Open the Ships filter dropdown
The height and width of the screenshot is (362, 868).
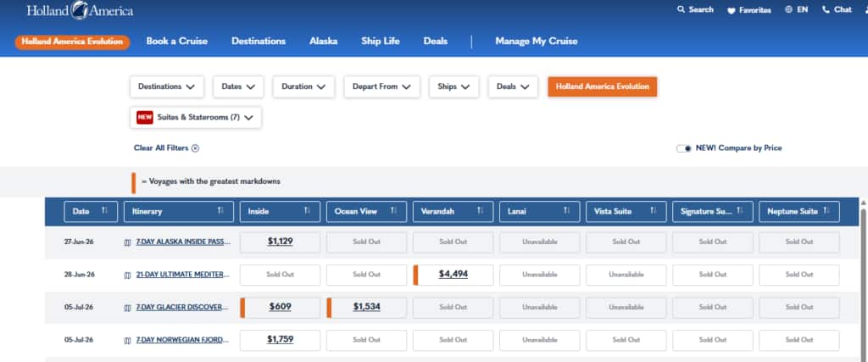[454, 87]
